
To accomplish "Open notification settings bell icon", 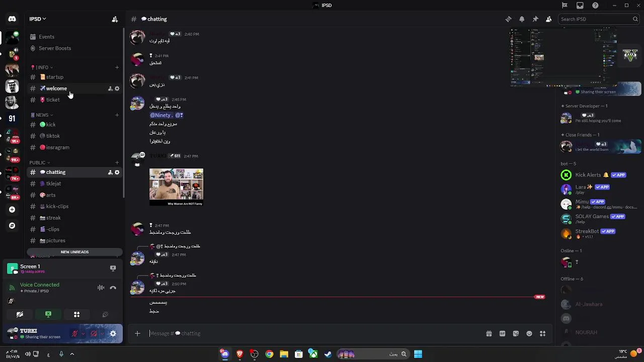I will 522,19.
